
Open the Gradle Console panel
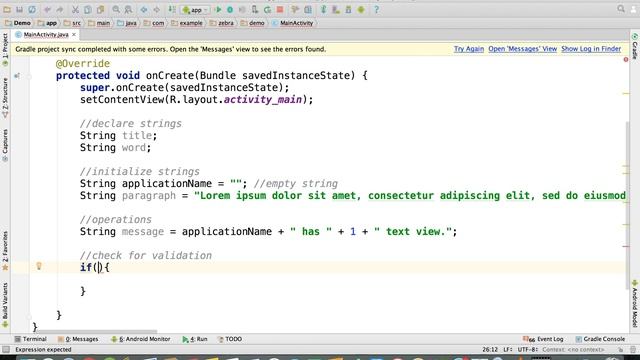pos(600,339)
